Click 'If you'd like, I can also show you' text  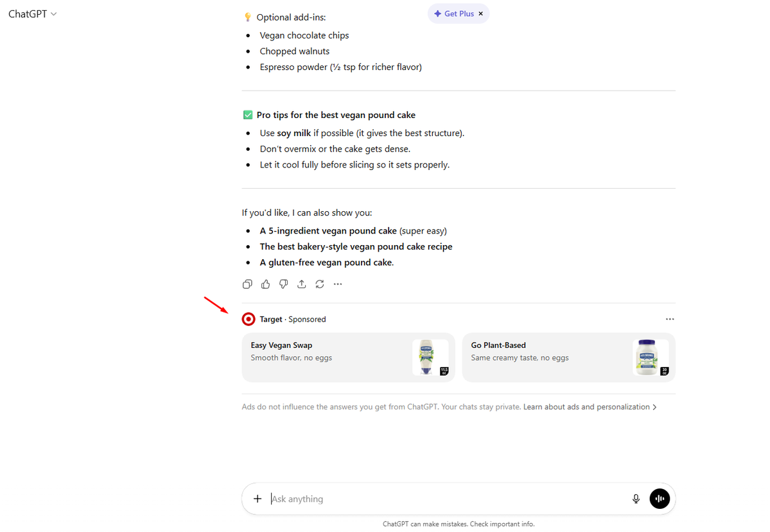point(307,212)
